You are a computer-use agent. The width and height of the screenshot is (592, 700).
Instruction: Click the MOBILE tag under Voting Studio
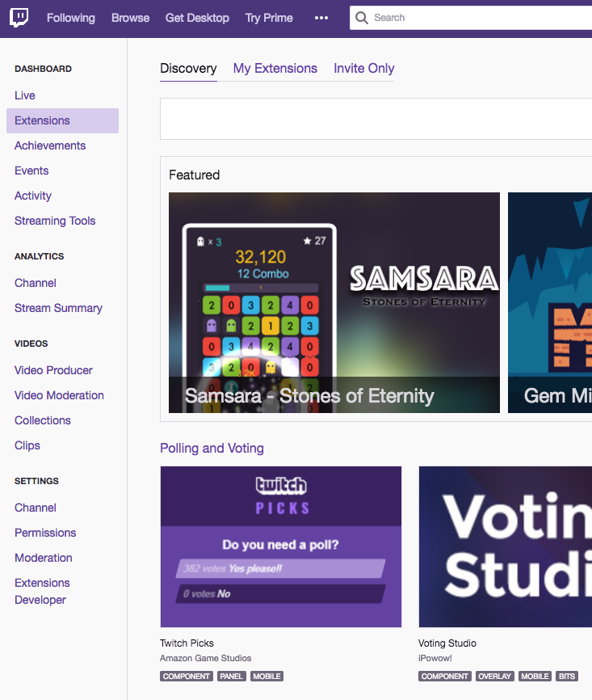[535, 677]
